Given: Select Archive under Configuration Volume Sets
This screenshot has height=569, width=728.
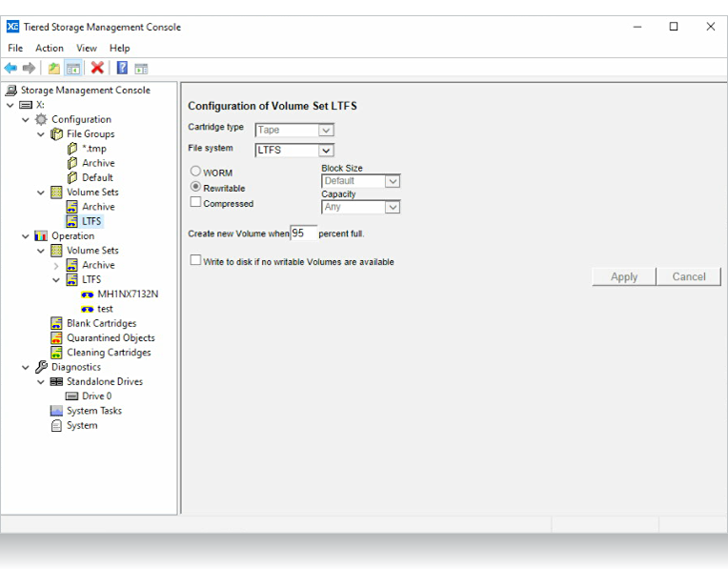Looking at the screenshot, I should [x=98, y=207].
